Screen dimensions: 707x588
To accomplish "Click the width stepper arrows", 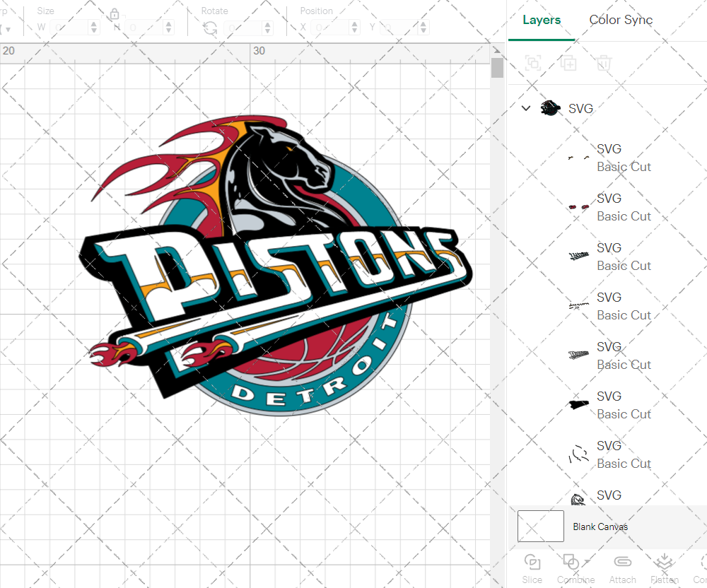I will (94, 28).
